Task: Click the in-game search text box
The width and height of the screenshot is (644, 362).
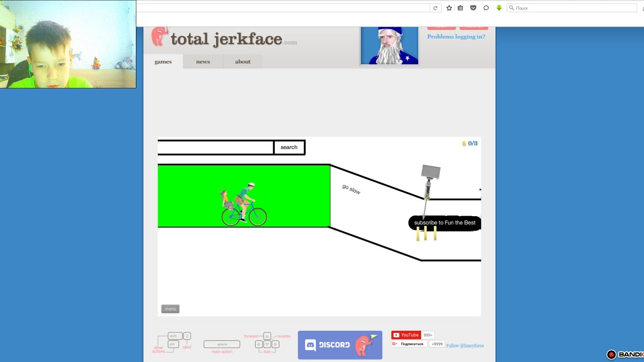Action: pyautogui.click(x=216, y=147)
